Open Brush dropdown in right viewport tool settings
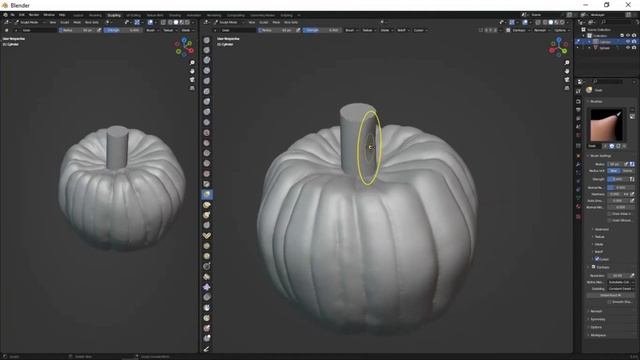The height and width of the screenshot is (360, 640). click(x=351, y=30)
